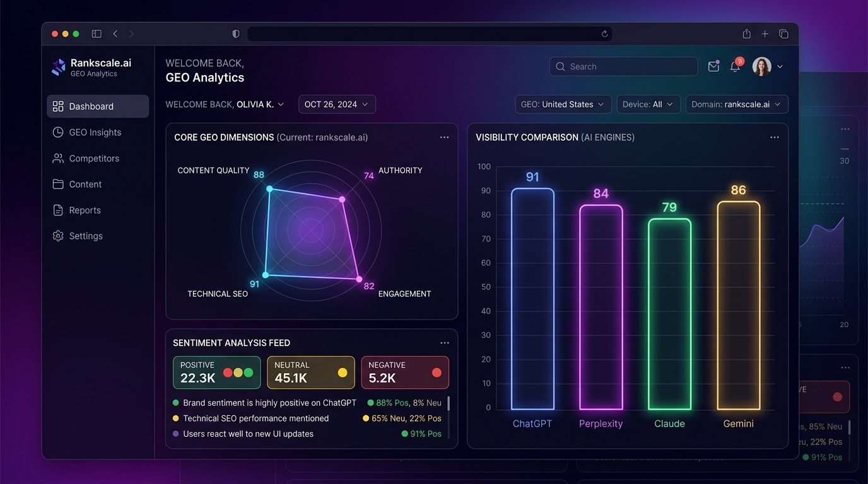Click into the Search field

tap(624, 66)
